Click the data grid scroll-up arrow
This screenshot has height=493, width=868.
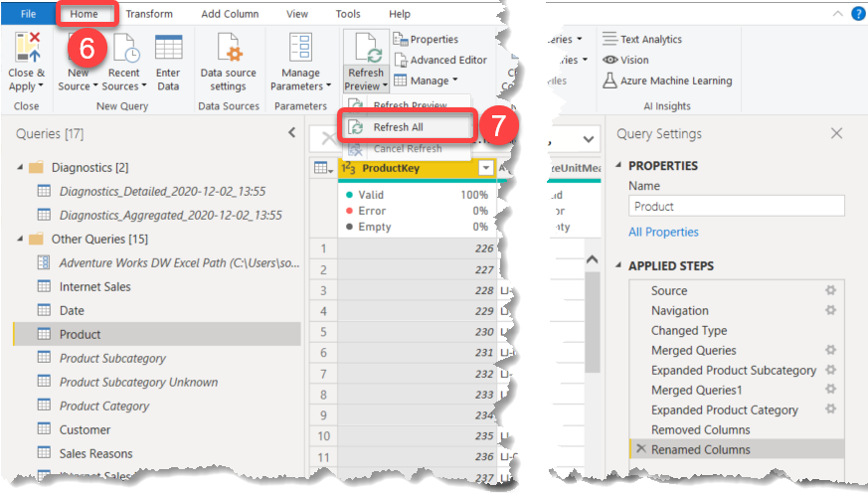(x=593, y=259)
